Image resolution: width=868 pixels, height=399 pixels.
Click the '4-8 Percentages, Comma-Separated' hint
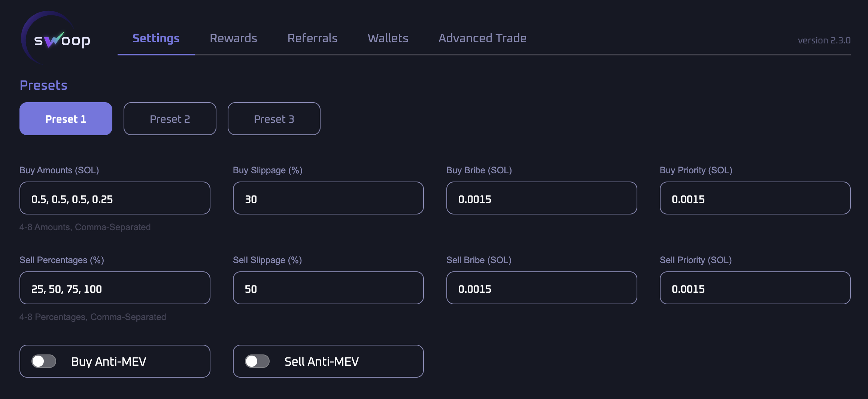(93, 317)
